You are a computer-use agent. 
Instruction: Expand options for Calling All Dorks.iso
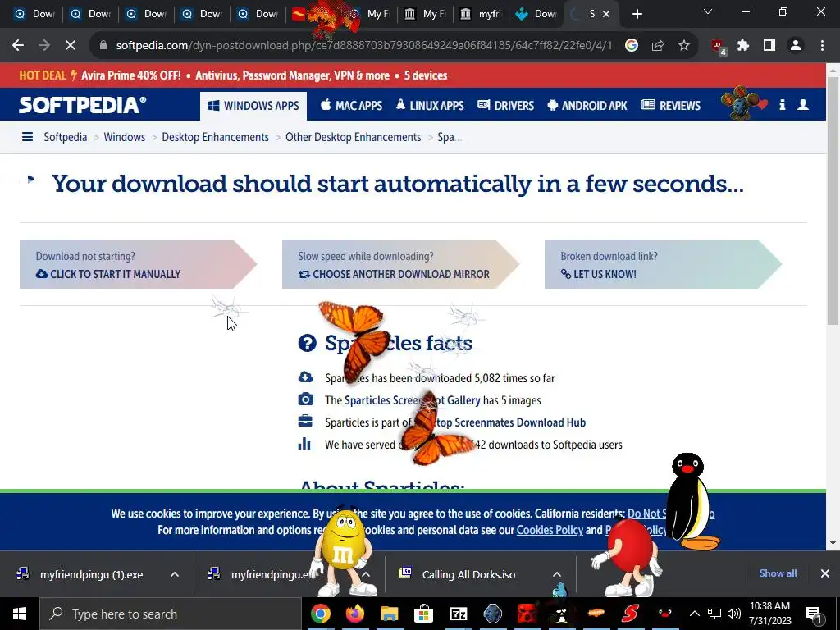tap(557, 574)
